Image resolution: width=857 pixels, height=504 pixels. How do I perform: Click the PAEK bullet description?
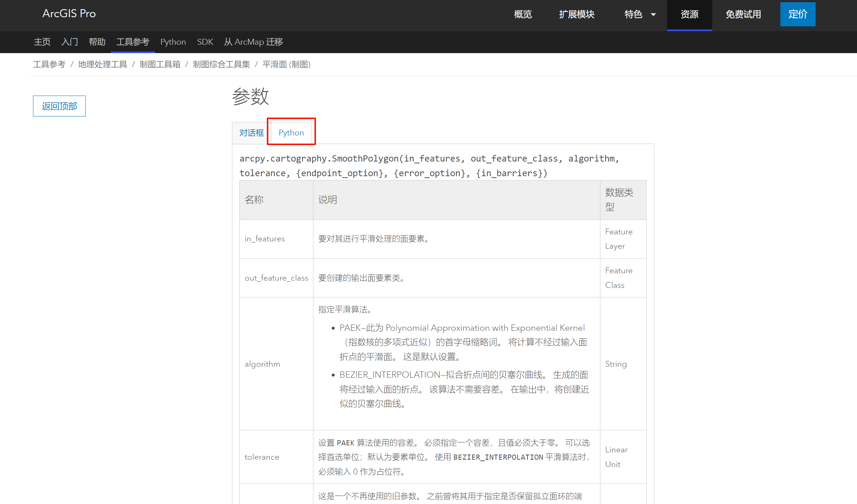tap(463, 342)
